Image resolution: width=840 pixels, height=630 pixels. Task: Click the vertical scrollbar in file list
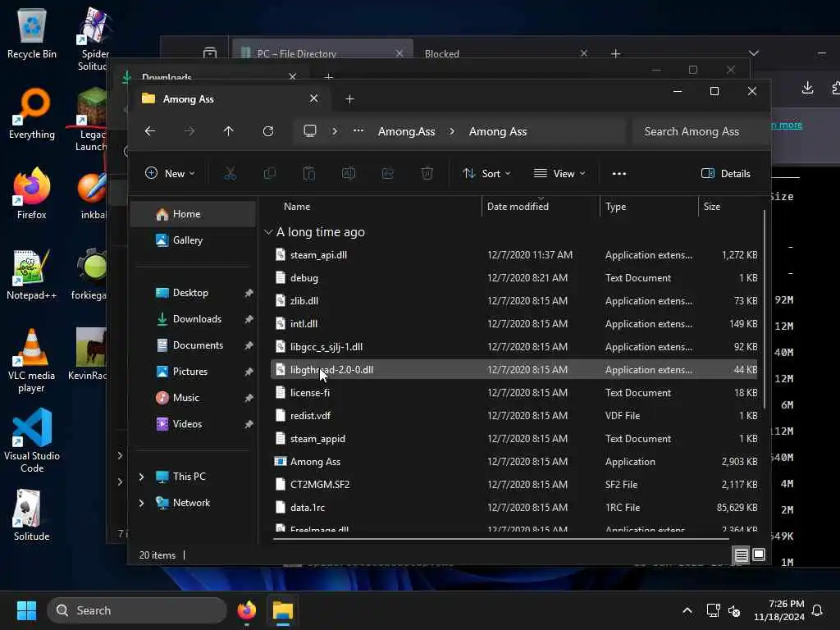click(x=765, y=309)
